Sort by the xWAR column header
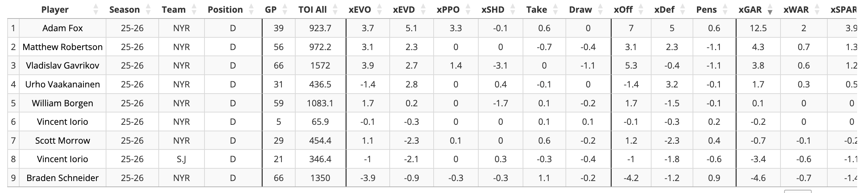This screenshot has height=193, width=868. point(796,10)
